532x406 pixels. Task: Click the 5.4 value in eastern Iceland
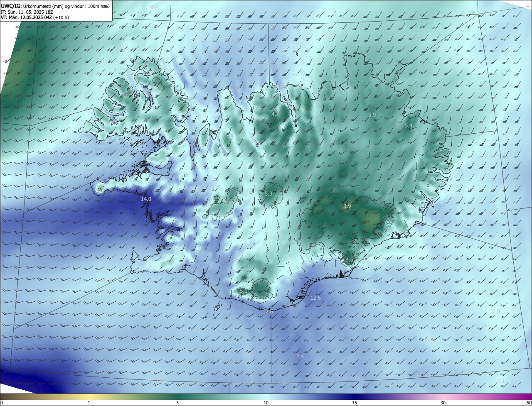tap(409, 125)
